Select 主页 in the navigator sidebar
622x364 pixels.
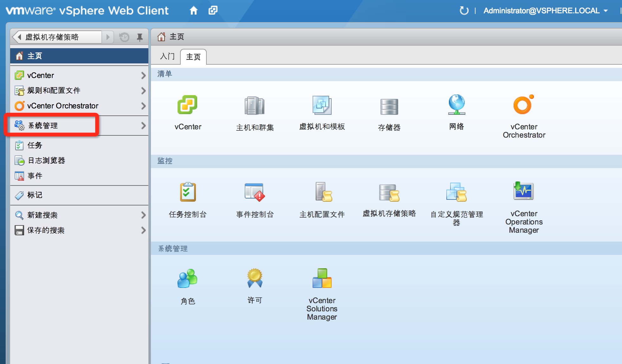(x=79, y=56)
